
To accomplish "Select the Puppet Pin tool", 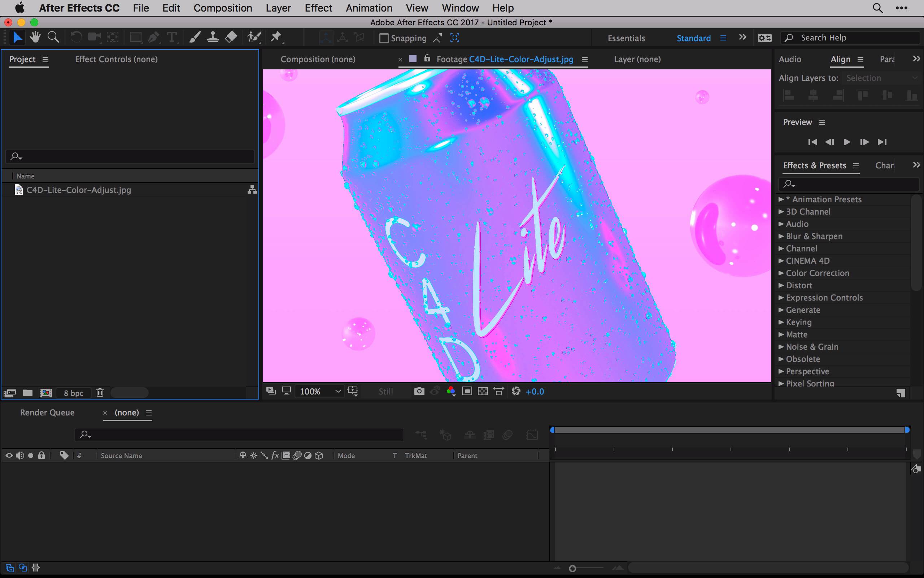I will 276,37.
